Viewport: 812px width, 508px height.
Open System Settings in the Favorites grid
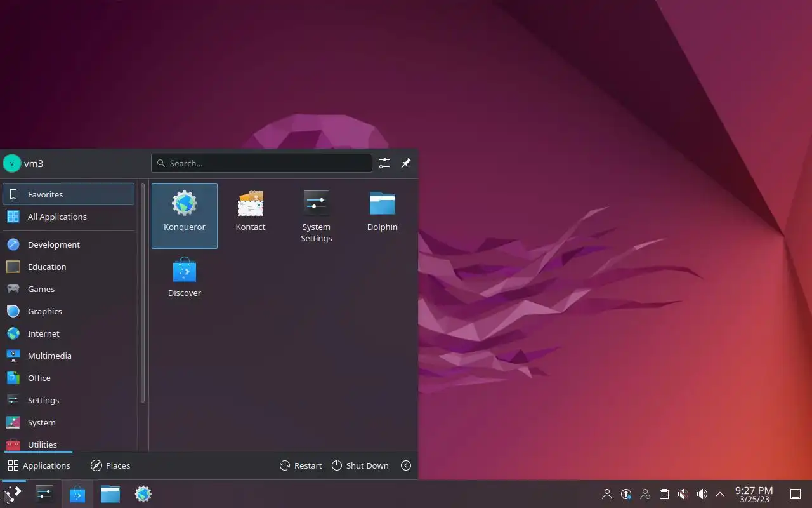[317, 216]
